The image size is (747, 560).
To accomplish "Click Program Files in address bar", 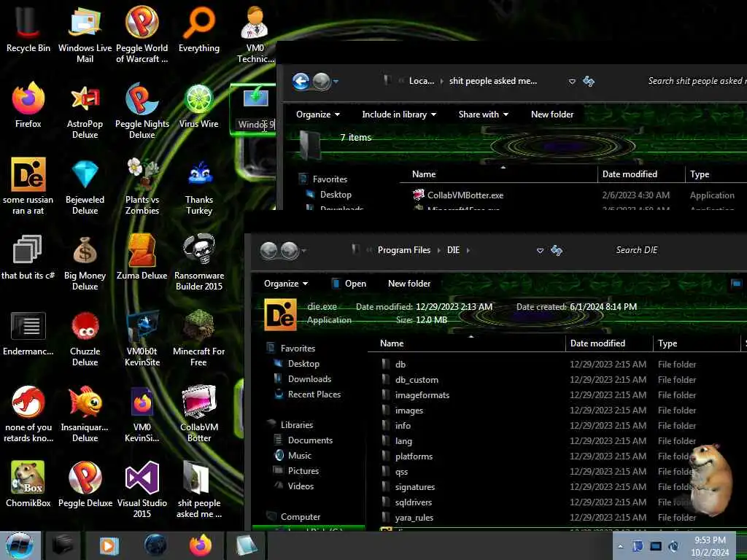I will (x=404, y=250).
